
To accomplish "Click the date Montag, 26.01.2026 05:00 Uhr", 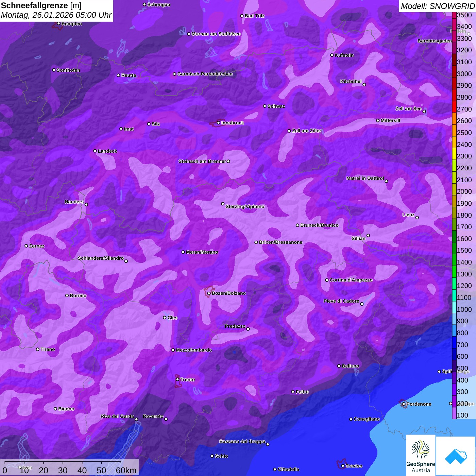I will [56, 15].
